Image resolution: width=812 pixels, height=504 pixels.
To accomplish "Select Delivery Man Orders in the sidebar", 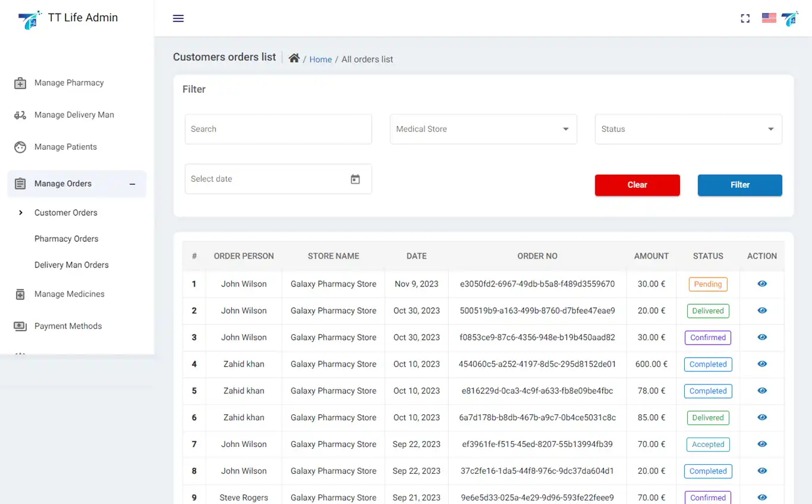I will [x=72, y=264].
